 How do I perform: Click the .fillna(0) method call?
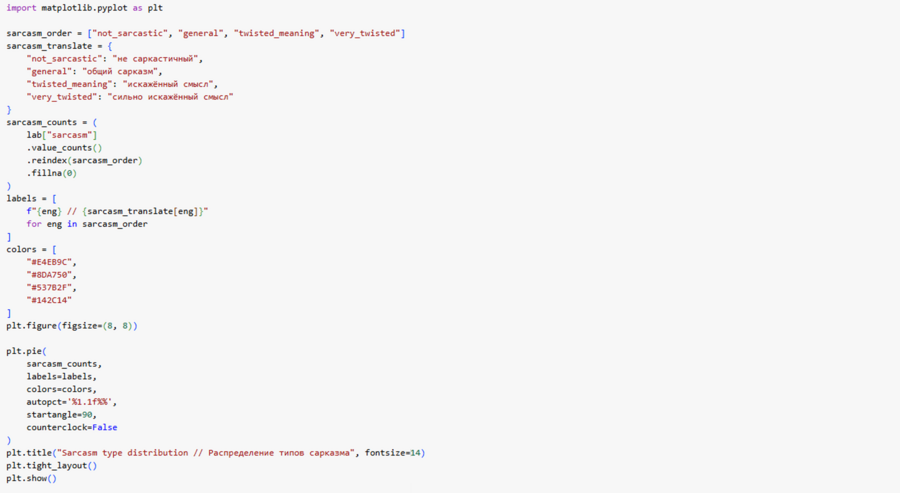coord(52,173)
